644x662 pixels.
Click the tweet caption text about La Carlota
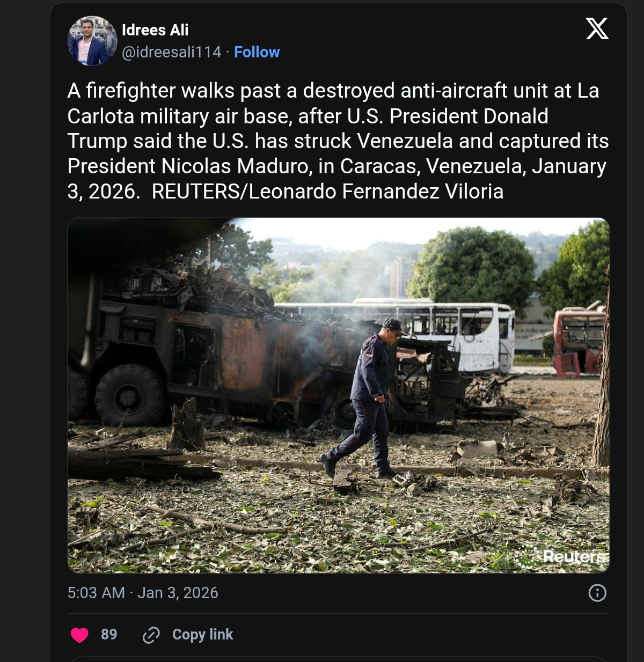pos(338,141)
